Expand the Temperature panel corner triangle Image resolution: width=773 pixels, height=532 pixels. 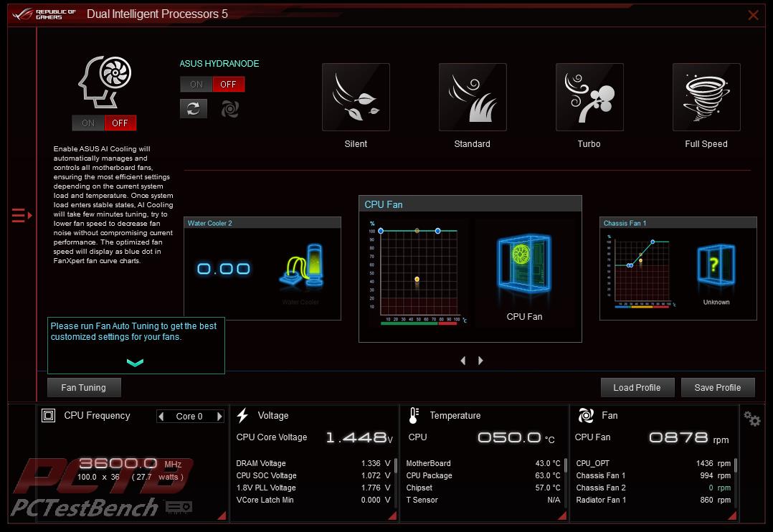click(x=562, y=516)
